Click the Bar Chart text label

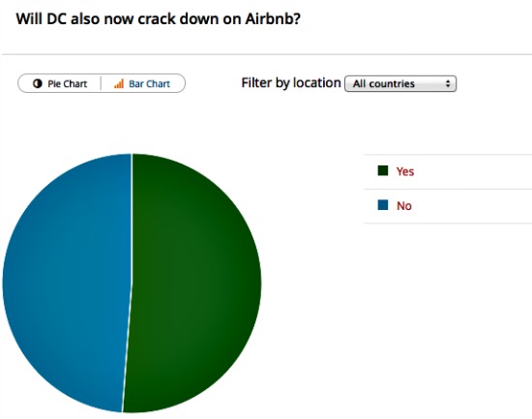tap(149, 84)
